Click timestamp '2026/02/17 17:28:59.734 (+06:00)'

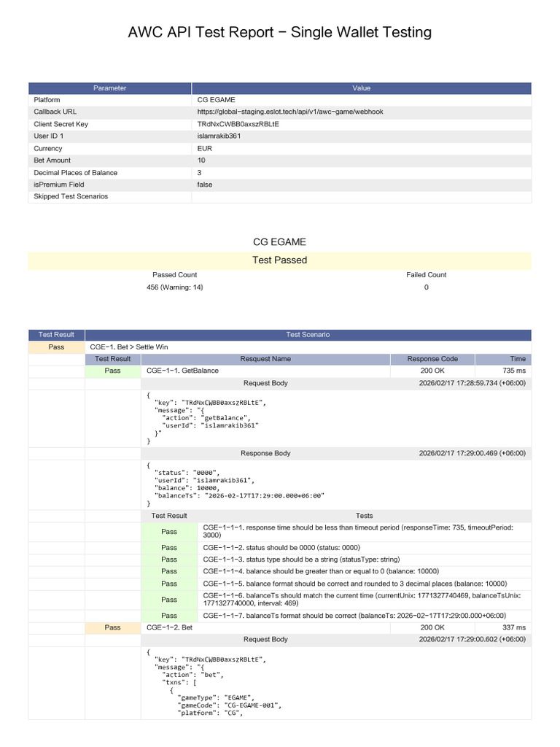click(472, 384)
